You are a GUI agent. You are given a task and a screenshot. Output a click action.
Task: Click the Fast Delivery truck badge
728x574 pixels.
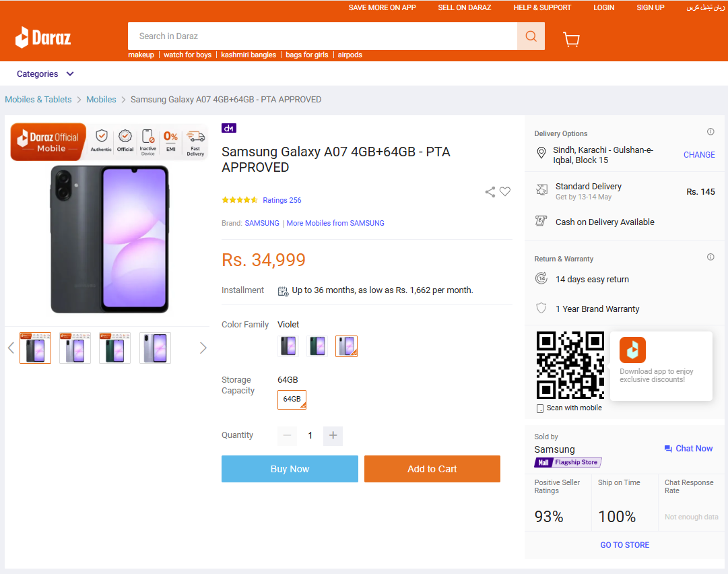pyautogui.click(x=195, y=143)
